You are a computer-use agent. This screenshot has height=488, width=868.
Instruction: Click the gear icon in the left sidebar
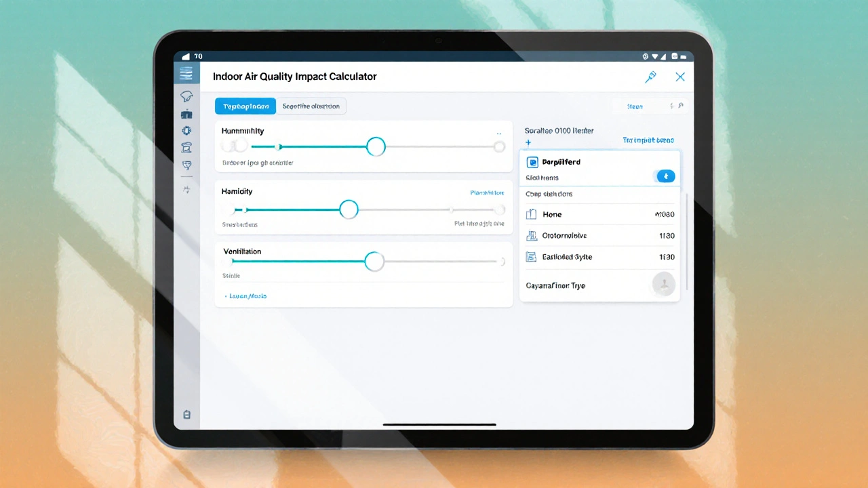[186, 130]
